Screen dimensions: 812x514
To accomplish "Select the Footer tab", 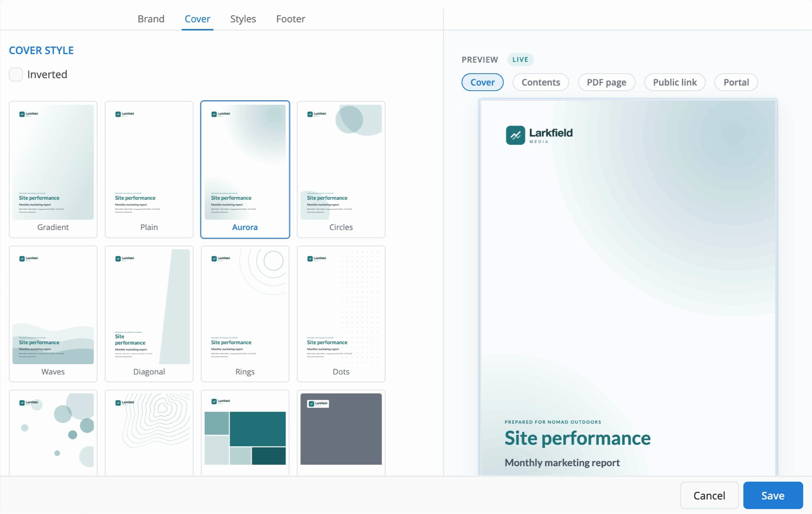I will tap(290, 19).
